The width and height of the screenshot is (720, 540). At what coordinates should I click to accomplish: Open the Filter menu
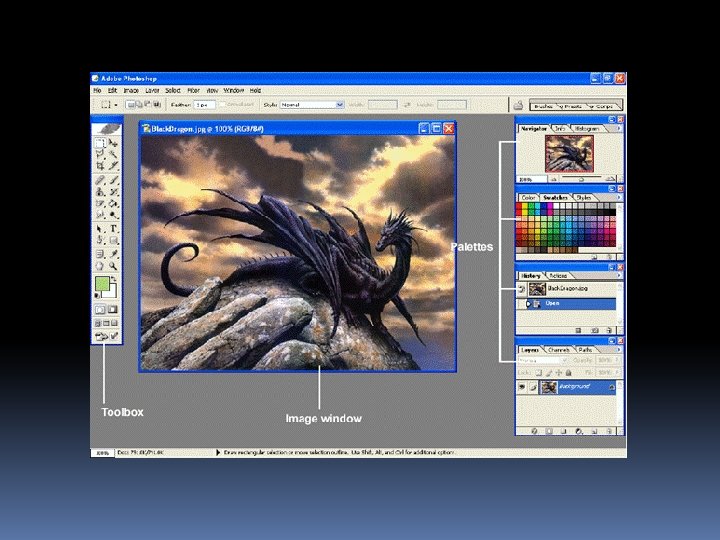click(193, 90)
